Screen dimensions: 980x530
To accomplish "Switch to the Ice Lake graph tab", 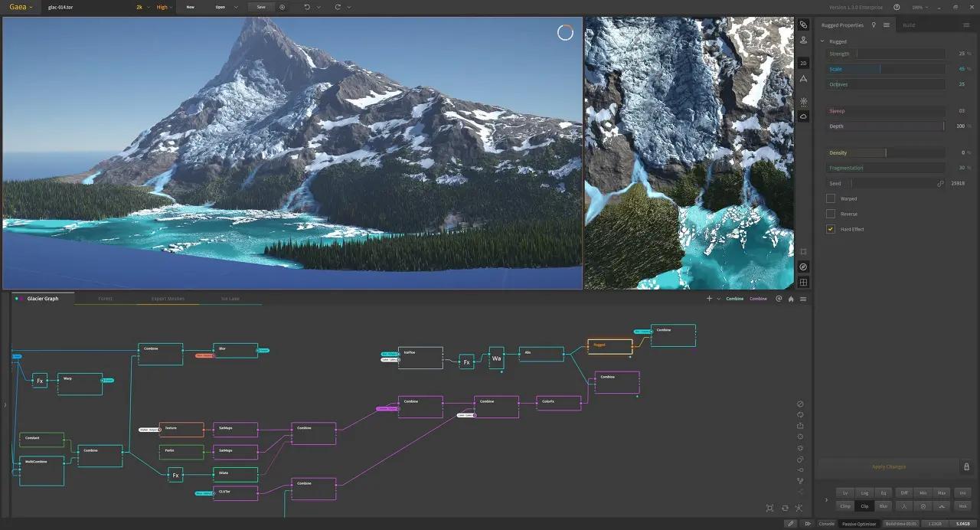I will pos(230,298).
